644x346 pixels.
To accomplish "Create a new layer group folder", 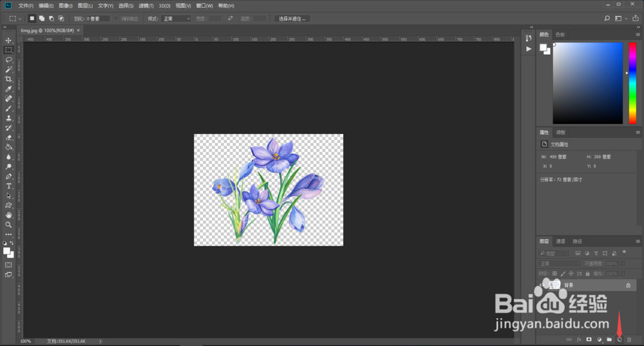I will (x=609, y=340).
